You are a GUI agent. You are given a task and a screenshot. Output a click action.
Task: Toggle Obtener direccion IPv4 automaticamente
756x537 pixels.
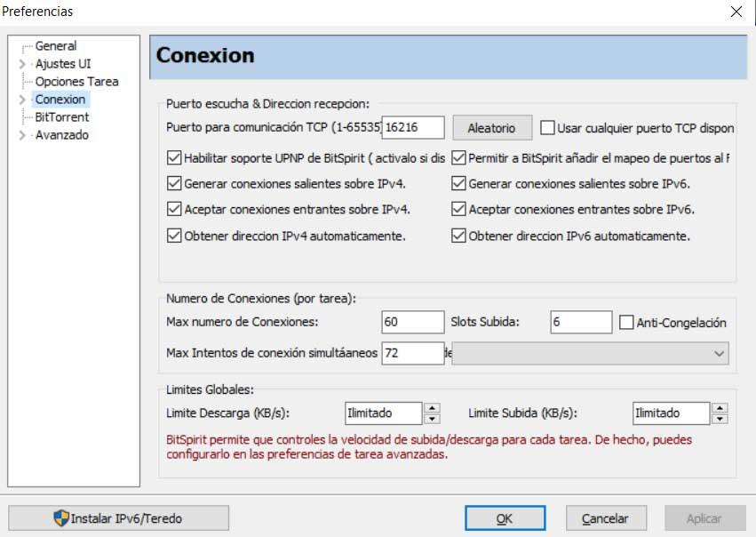173,236
